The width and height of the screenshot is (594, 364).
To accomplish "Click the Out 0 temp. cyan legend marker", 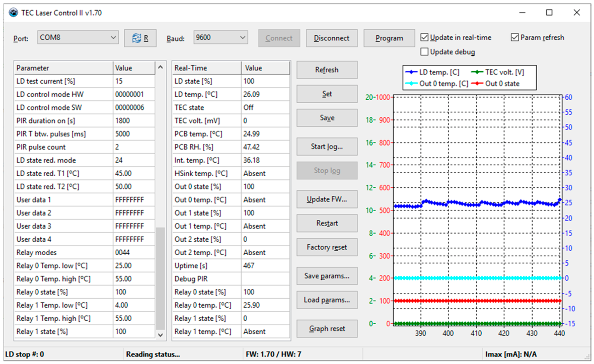I will coord(411,84).
